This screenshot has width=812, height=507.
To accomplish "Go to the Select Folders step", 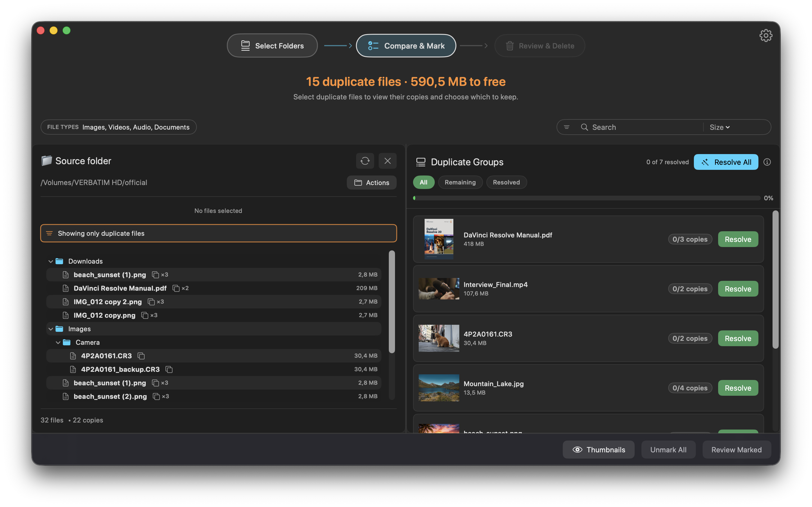I will (x=272, y=46).
